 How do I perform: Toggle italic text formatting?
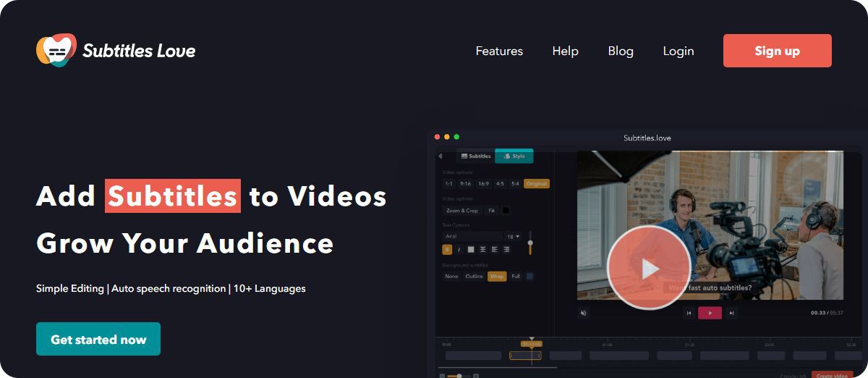pos(459,250)
